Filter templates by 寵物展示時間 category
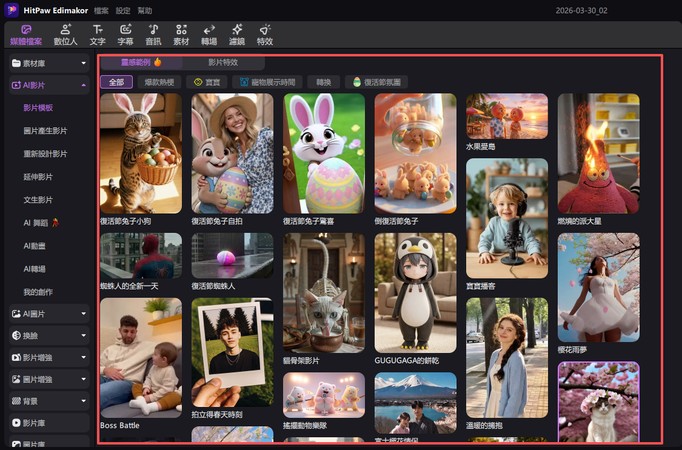The width and height of the screenshot is (682, 450). [265, 82]
